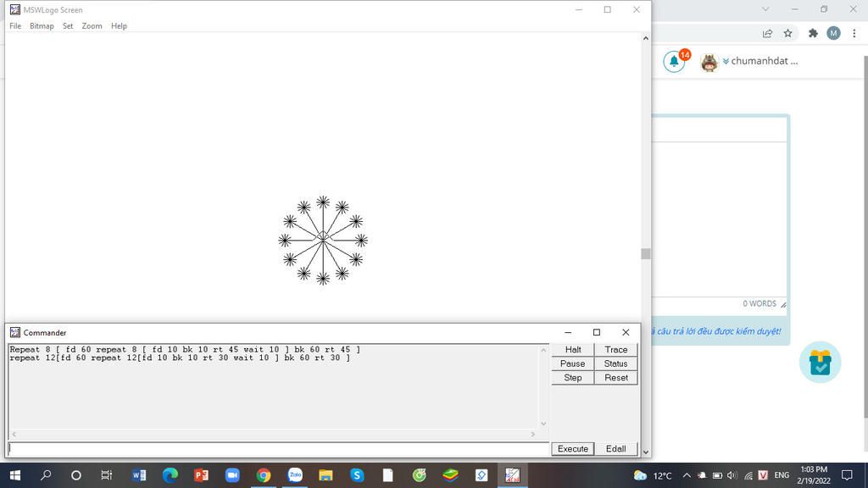Click the browser share icon
The height and width of the screenshot is (488, 868).
tap(767, 33)
